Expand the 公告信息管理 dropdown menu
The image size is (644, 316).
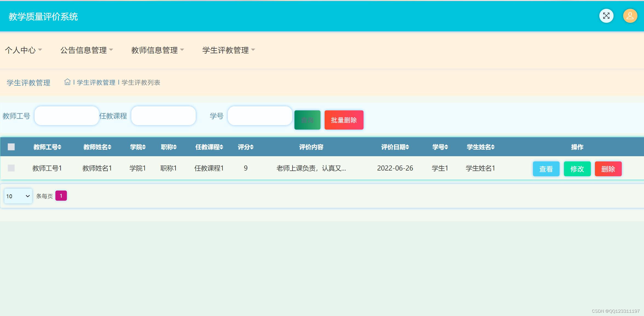pyautogui.click(x=87, y=50)
